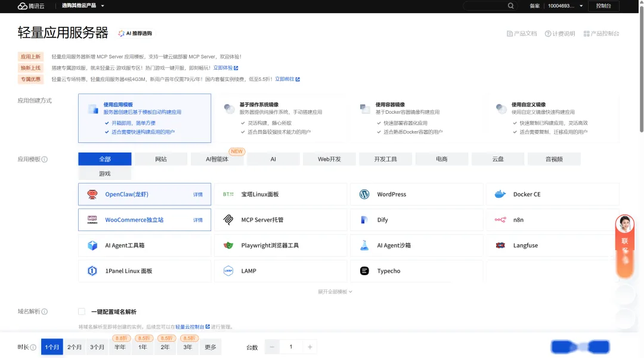The height and width of the screenshot is (358, 644).
Task: Click the 控制台 button
Action: [x=603, y=6]
